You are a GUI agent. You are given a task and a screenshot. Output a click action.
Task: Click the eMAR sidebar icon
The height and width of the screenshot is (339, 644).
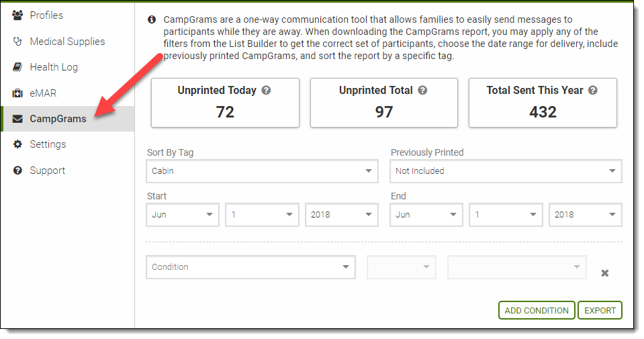click(x=17, y=93)
